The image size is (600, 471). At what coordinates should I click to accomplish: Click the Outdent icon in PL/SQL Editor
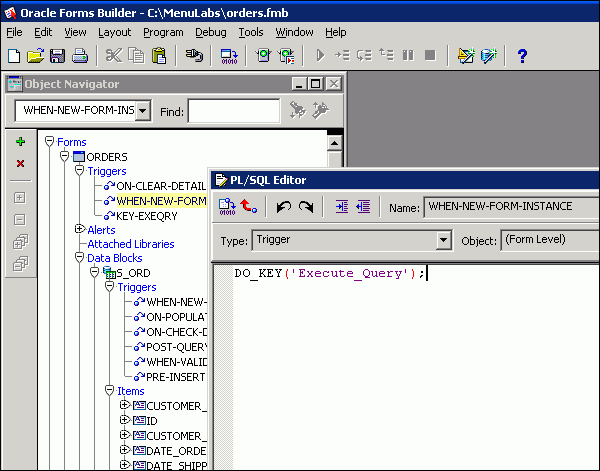363,207
